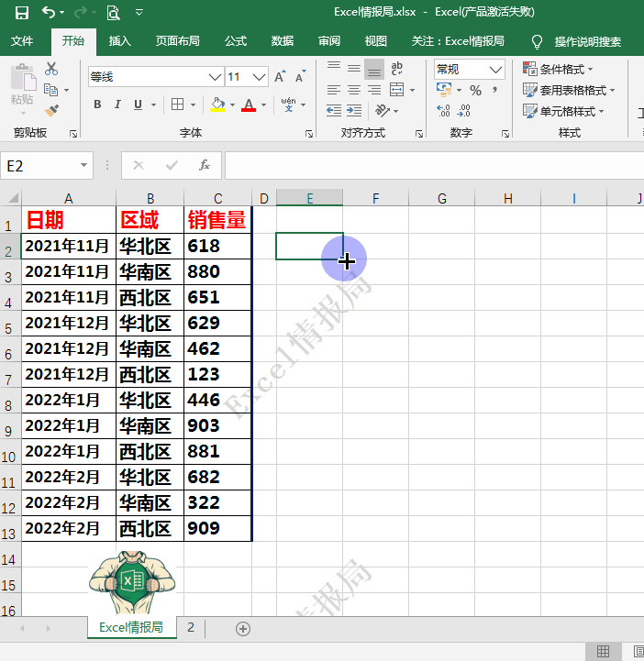Select Bottom Align icon
Screen dimensions: 644x661
pos(374,70)
